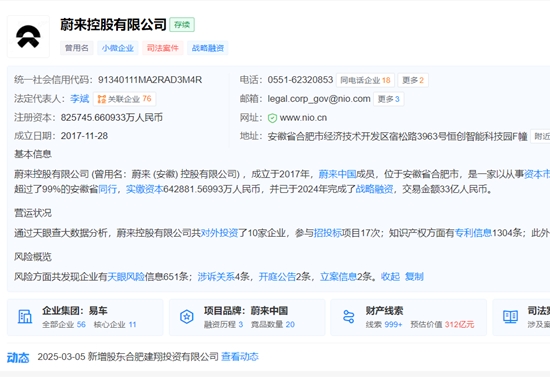
Task: Click the related-company network icon
Action: [x=101, y=99]
